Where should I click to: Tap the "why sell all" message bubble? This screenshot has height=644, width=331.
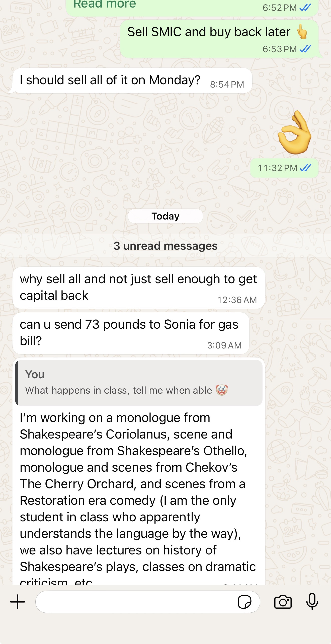(138, 288)
